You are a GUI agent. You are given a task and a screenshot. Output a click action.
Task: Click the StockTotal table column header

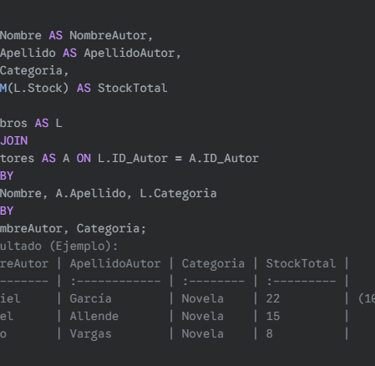coord(301,264)
